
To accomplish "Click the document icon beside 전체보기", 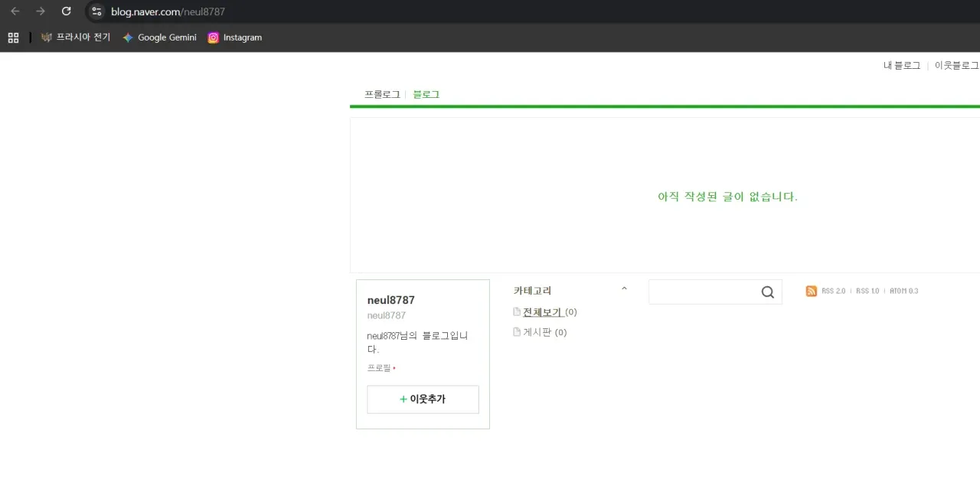I will click(x=518, y=311).
